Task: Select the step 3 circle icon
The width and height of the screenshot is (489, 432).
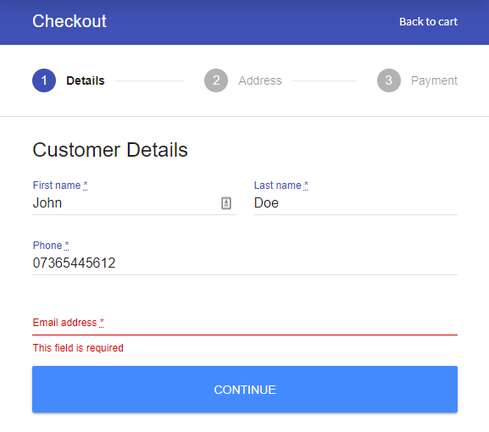Action: [389, 80]
